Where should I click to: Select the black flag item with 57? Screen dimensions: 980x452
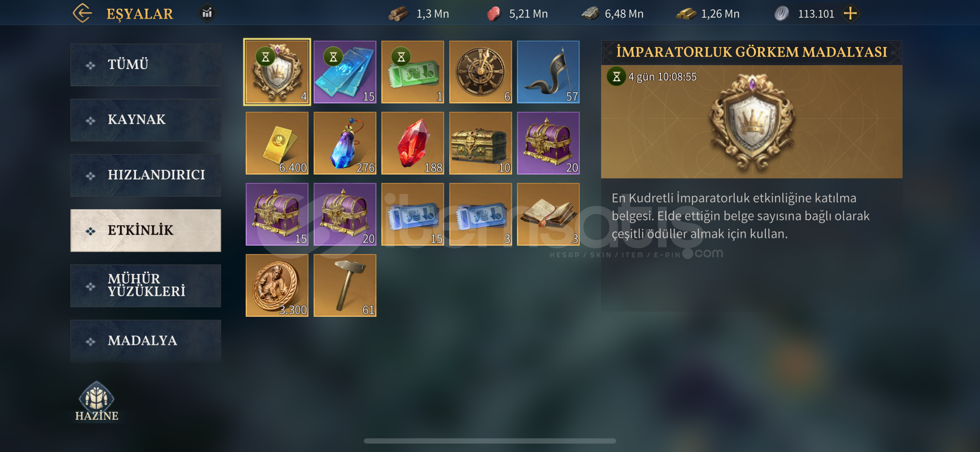tap(548, 72)
